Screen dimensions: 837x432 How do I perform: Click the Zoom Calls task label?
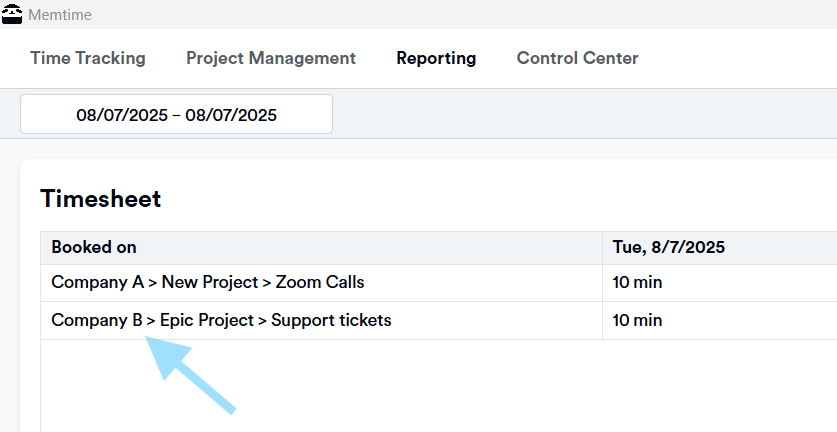(x=320, y=282)
